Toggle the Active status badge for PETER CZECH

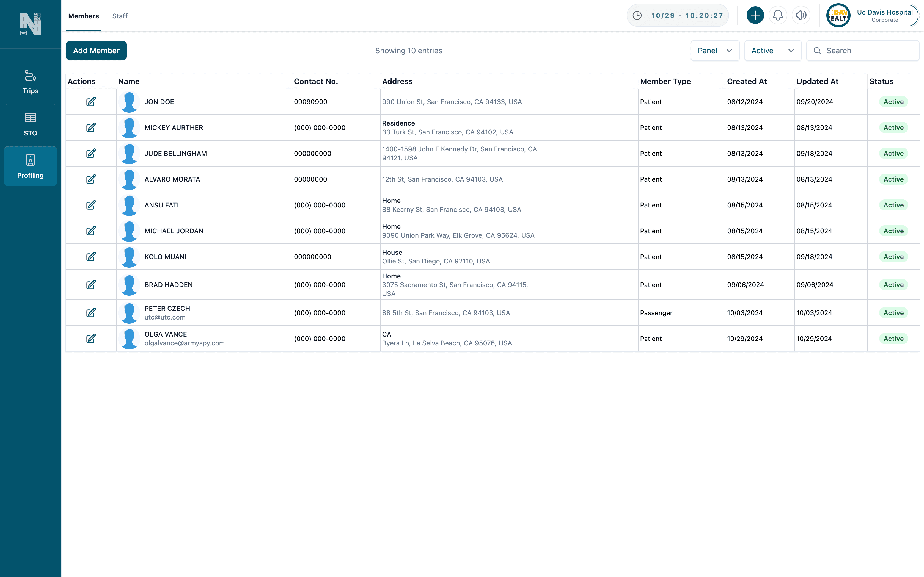click(x=894, y=313)
